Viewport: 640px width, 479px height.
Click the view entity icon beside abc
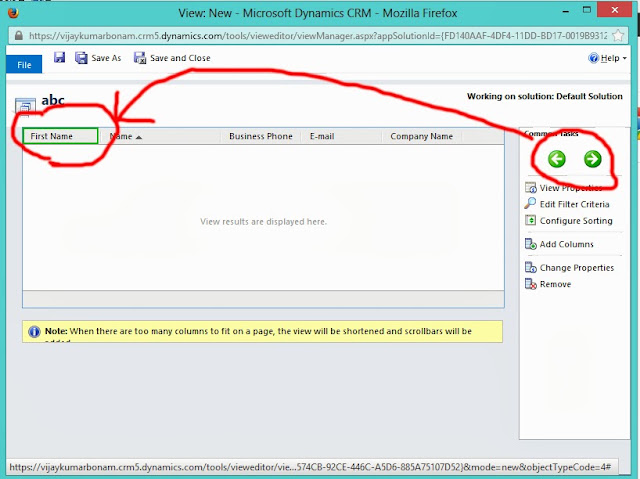(x=25, y=106)
